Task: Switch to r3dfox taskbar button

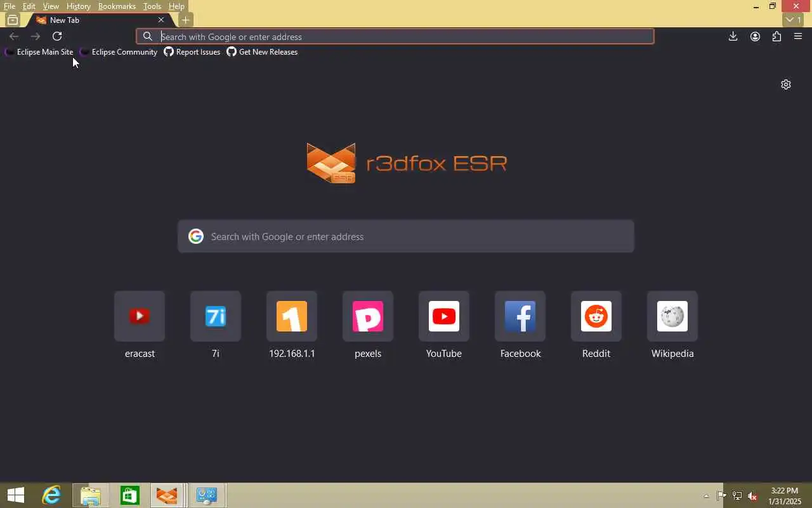Action: [x=167, y=495]
